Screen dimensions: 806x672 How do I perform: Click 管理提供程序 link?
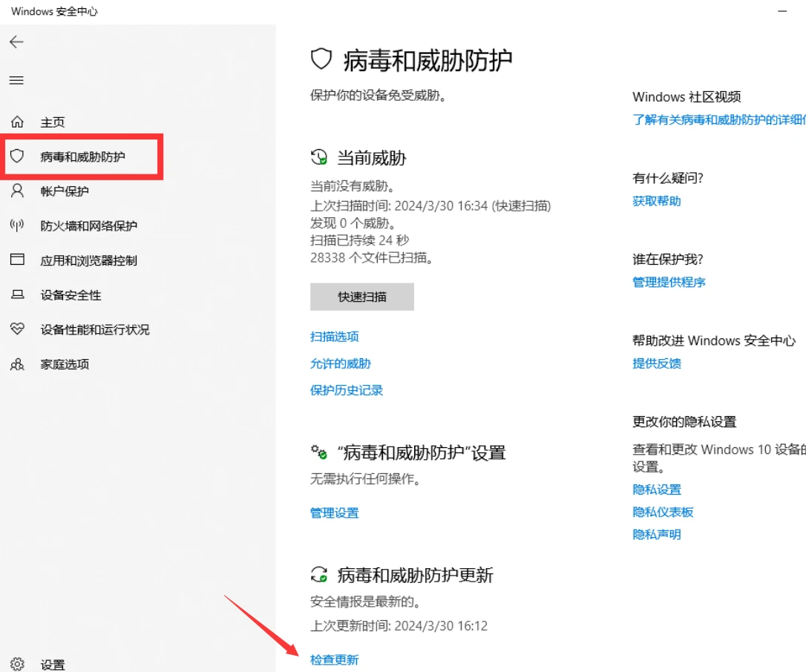(x=669, y=282)
